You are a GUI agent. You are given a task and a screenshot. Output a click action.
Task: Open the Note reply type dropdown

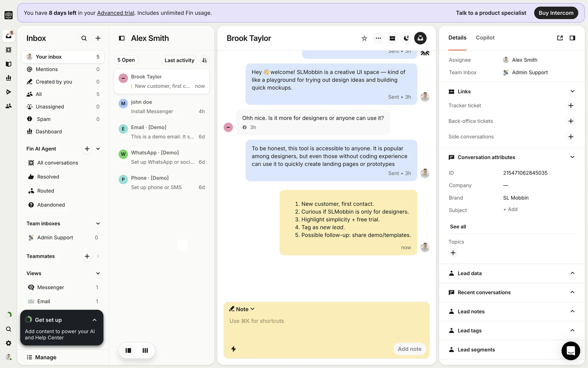coord(242,309)
